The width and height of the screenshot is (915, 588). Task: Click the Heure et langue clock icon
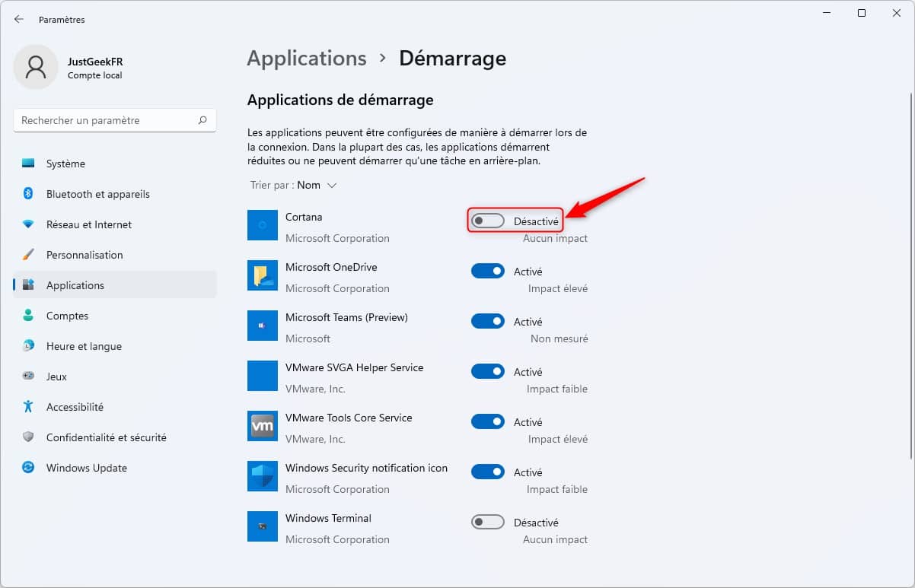(x=28, y=346)
